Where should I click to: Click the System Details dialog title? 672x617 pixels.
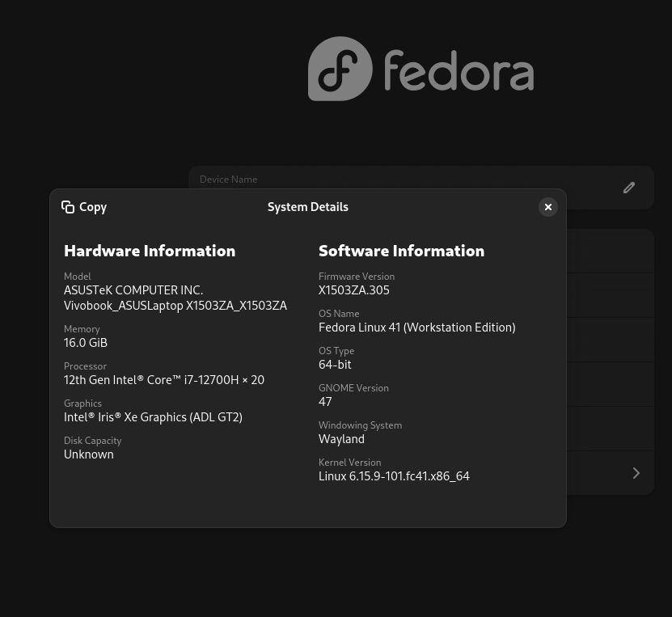pos(308,207)
